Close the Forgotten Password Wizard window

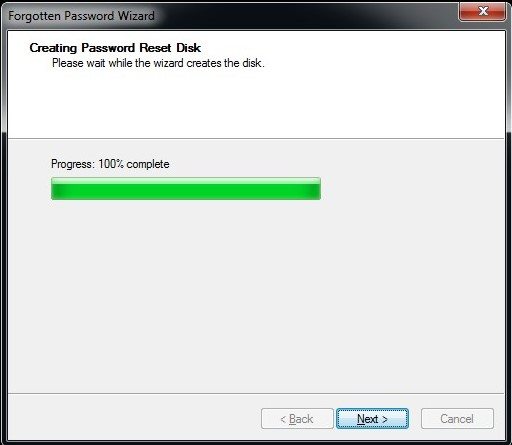482,11
